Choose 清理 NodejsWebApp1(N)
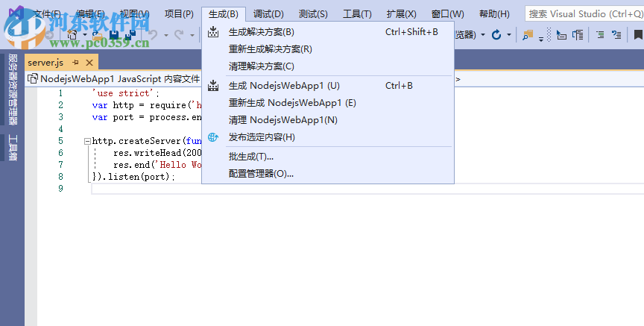 tap(328, 120)
